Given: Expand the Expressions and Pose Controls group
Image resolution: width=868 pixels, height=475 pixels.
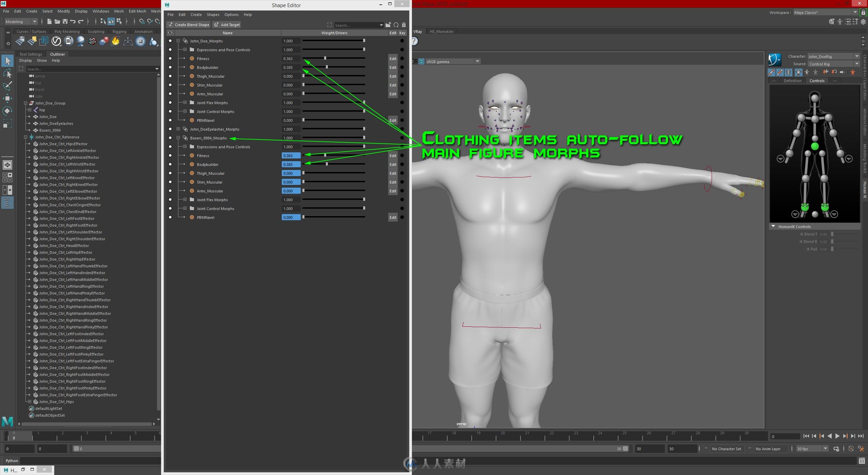Looking at the screenshot, I should point(185,50).
